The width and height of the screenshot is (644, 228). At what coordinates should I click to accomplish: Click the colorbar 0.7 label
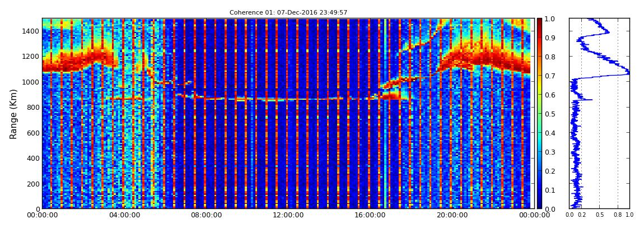549,76
